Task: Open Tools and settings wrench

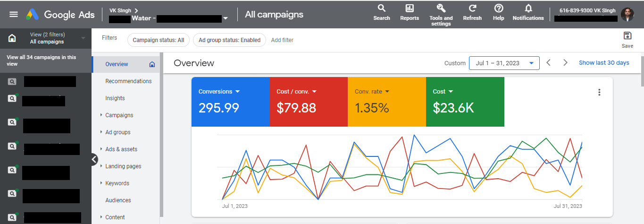Action: pos(441,9)
